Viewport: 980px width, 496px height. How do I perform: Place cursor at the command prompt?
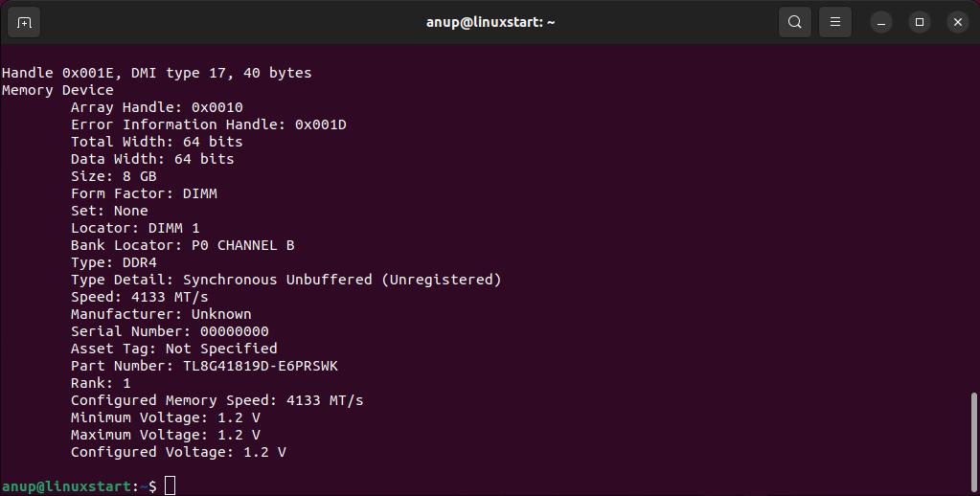[170, 486]
